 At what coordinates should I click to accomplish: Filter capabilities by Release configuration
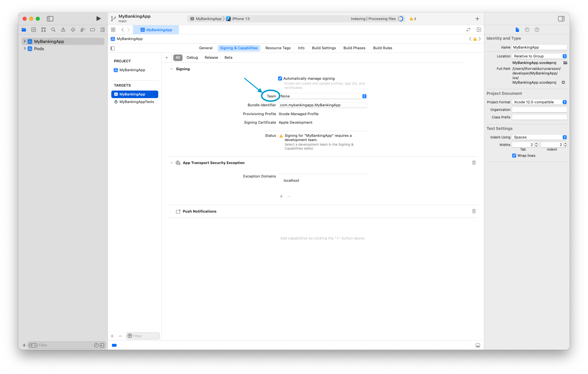tap(211, 57)
